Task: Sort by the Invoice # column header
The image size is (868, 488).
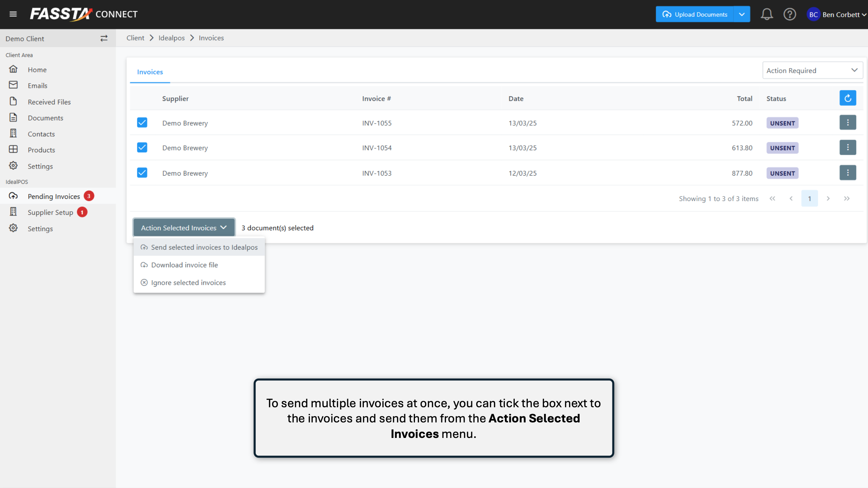Action: click(376, 99)
